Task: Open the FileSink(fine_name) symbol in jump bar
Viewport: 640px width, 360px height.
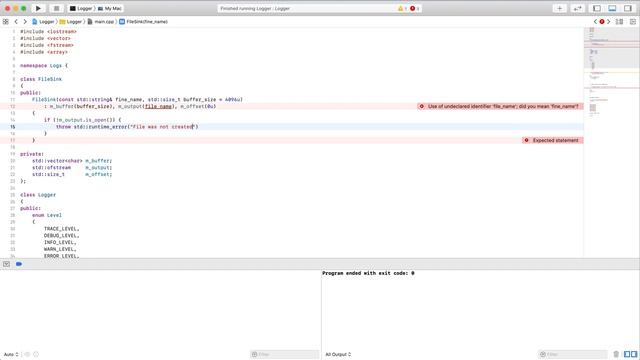Action: [x=144, y=22]
